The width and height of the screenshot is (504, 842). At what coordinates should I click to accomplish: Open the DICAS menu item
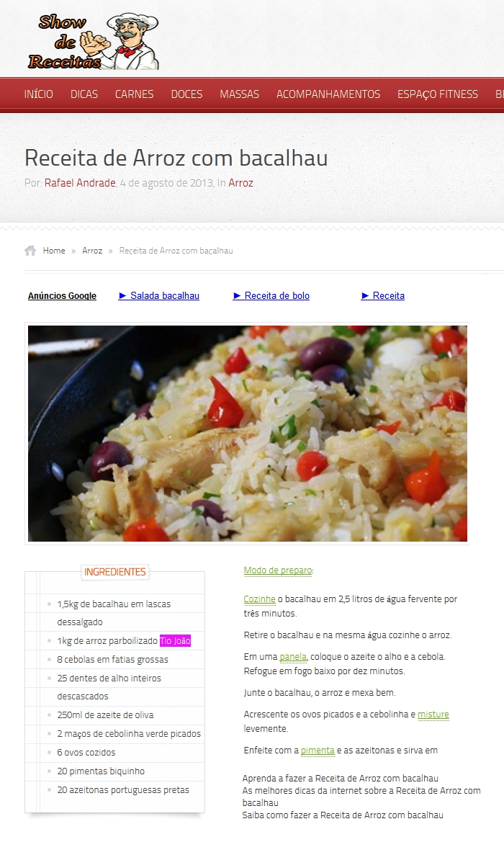84,94
